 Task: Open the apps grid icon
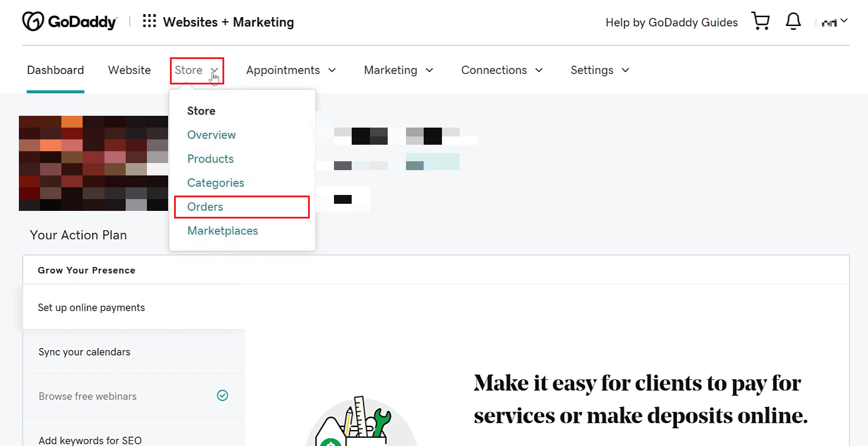click(x=149, y=22)
